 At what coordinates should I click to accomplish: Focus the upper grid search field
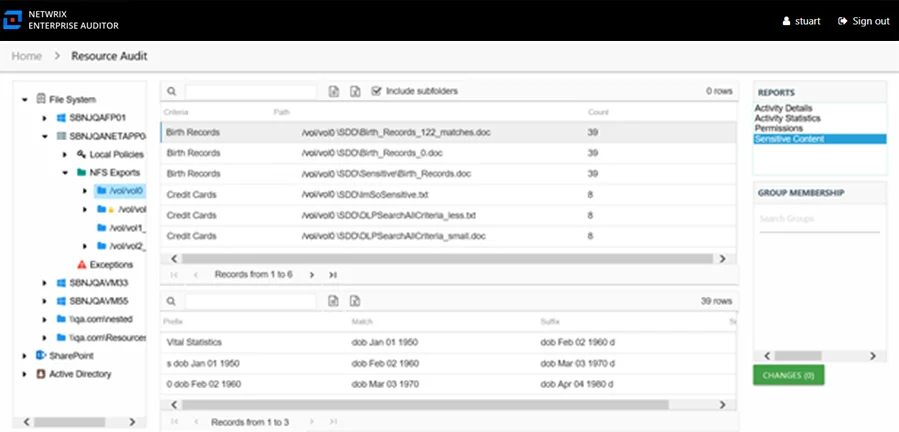point(251,91)
